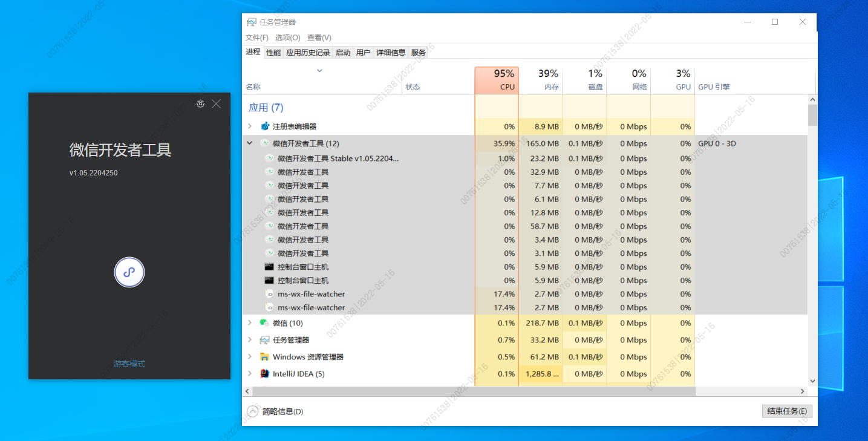Click 简略信息(D) fewer details toggle
Image resolution: width=868 pixels, height=441 pixels.
[x=276, y=411]
